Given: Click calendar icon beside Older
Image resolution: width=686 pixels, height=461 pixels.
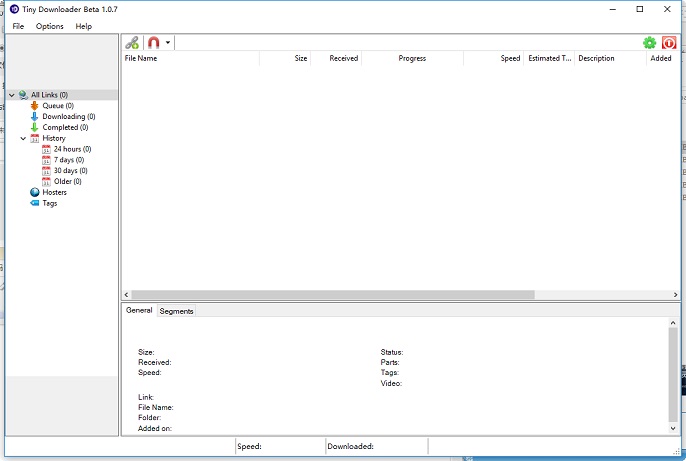Looking at the screenshot, I should [x=46, y=182].
